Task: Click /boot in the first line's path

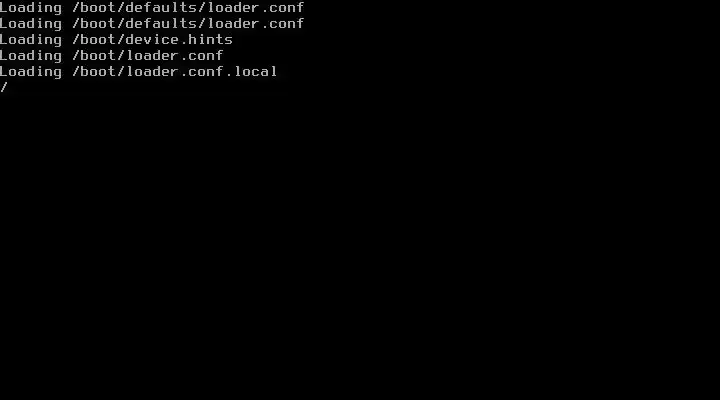Action: pos(94,7)
